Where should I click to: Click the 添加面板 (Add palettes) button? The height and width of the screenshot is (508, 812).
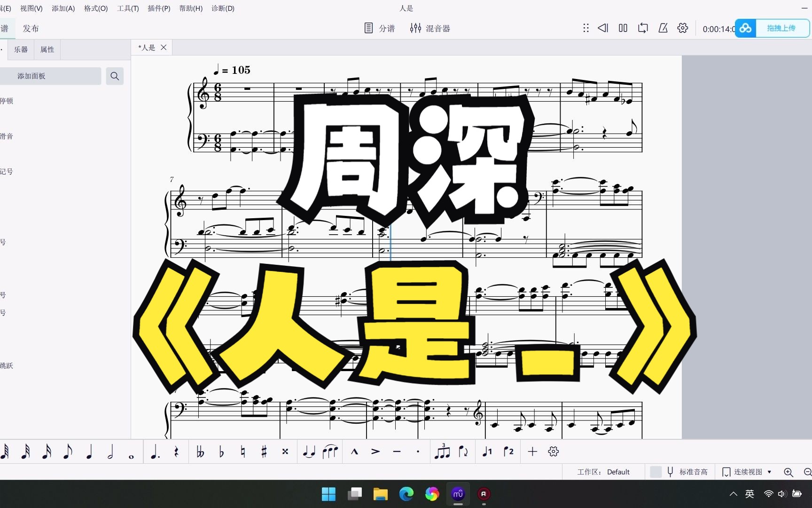pos(49,76)
